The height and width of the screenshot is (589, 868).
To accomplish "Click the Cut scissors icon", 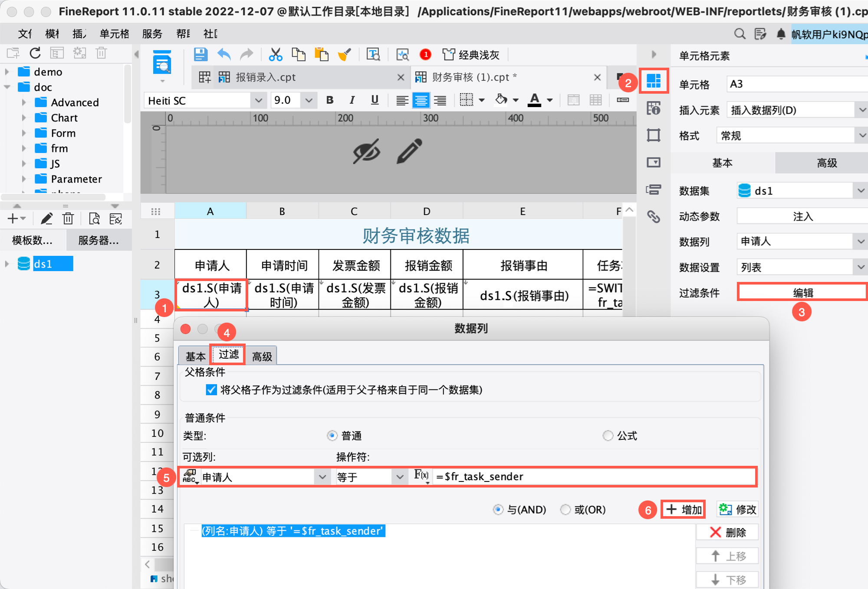I will point(275,55).
